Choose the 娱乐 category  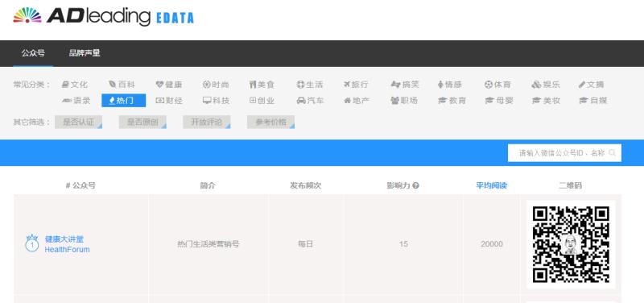point(546,85)
